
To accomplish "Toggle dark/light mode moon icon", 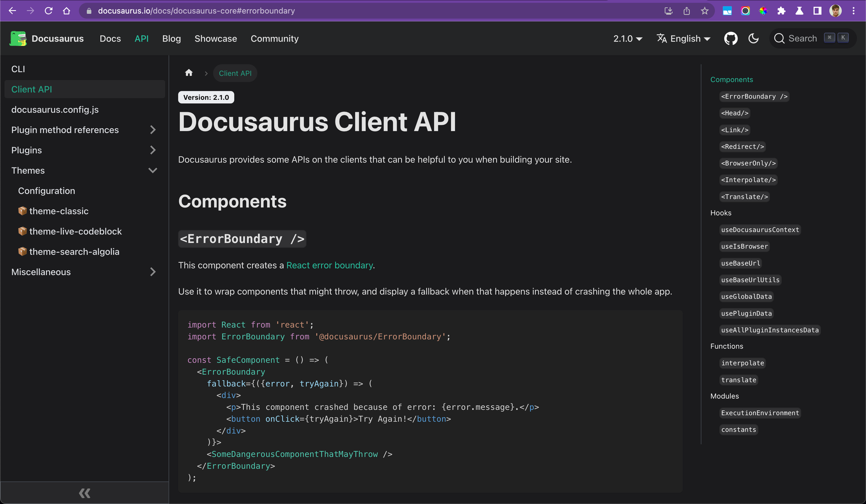I will [x=754, y=38].
